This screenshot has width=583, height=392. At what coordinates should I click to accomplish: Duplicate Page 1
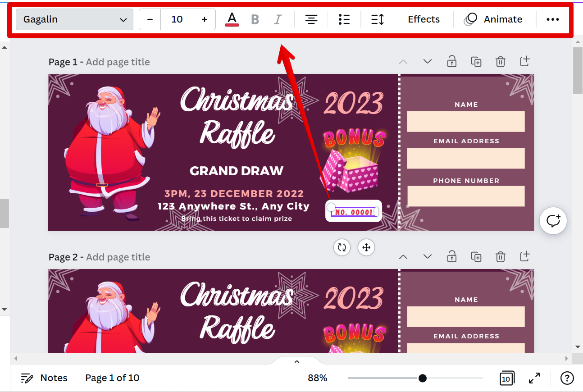click(x=476, y=62)
